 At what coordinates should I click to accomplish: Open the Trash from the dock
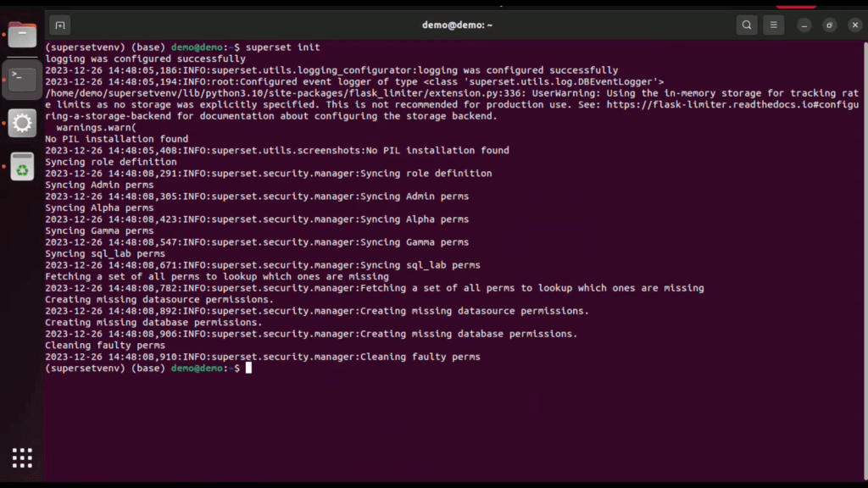[x=22, y=167]
